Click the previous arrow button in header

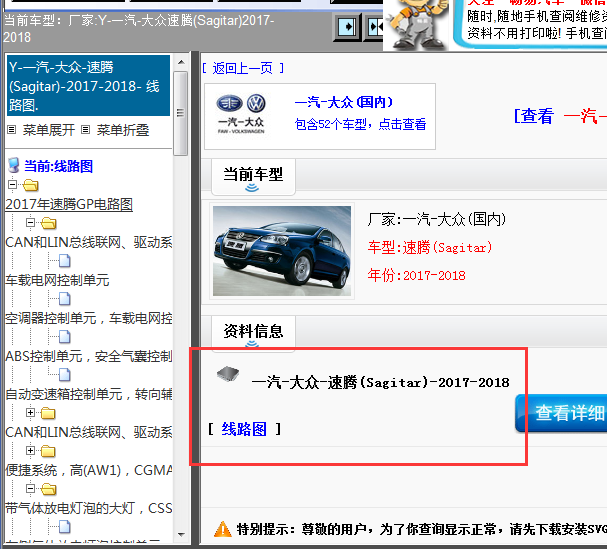click(348, 27)
